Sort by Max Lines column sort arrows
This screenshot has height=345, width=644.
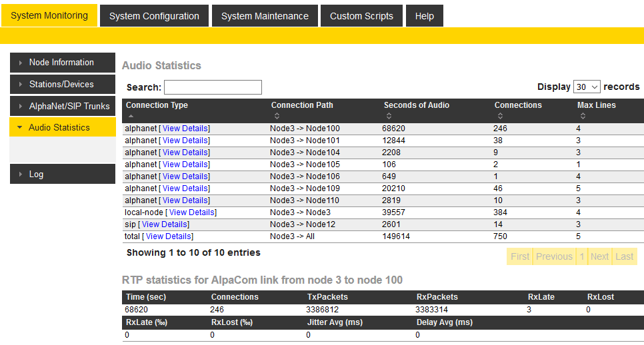582,116
